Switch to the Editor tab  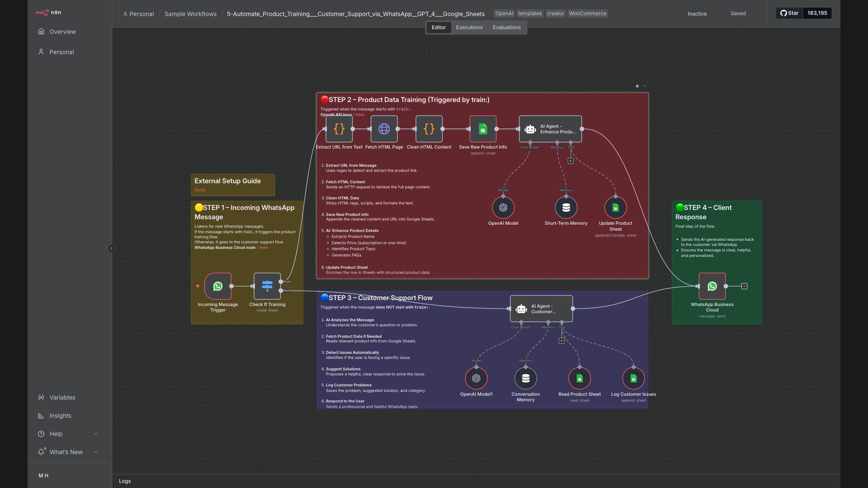[x=439, y=28]
